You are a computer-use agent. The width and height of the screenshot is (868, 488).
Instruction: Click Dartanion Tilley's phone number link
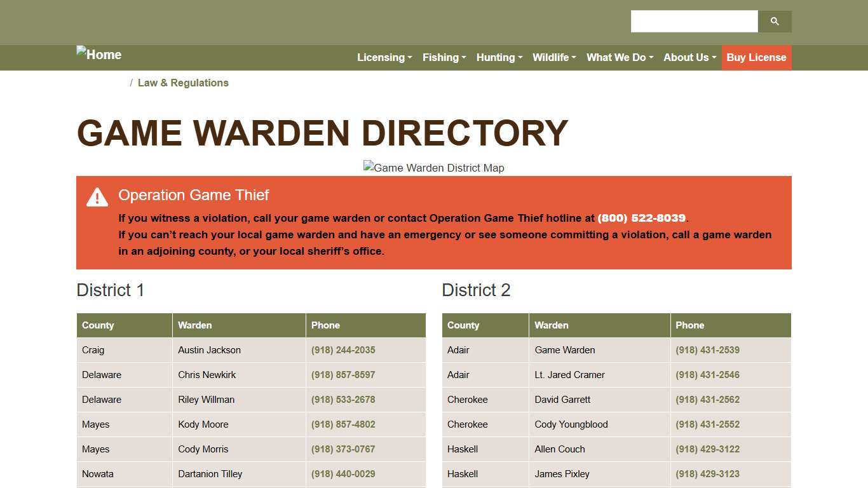pyautogui.click(x=342, y=474)
